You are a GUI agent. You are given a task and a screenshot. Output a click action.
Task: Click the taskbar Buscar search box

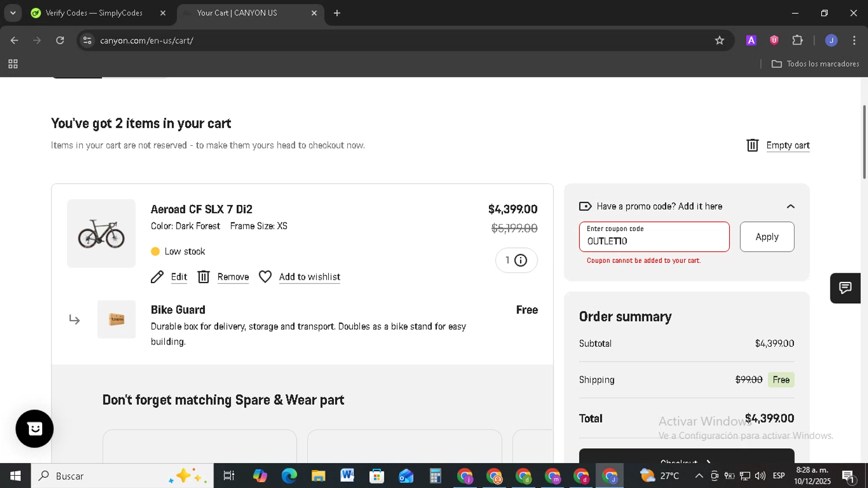(x=122, y=476)
